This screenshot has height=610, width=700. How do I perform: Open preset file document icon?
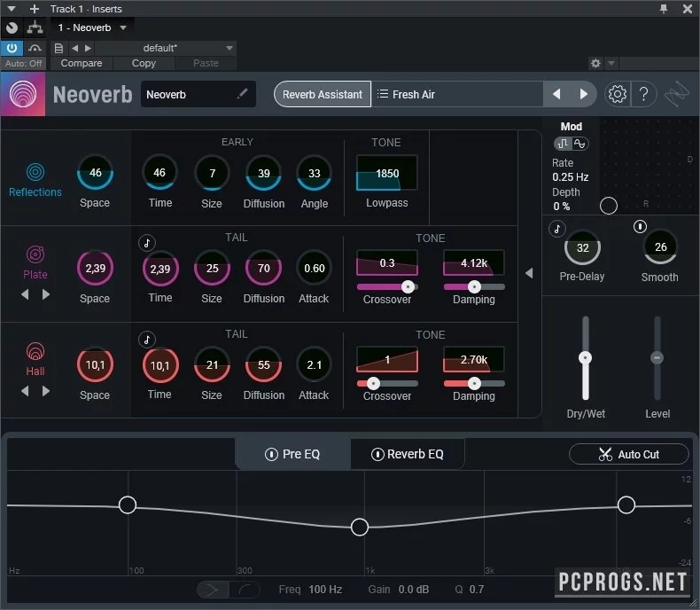[x=58, y=48]
